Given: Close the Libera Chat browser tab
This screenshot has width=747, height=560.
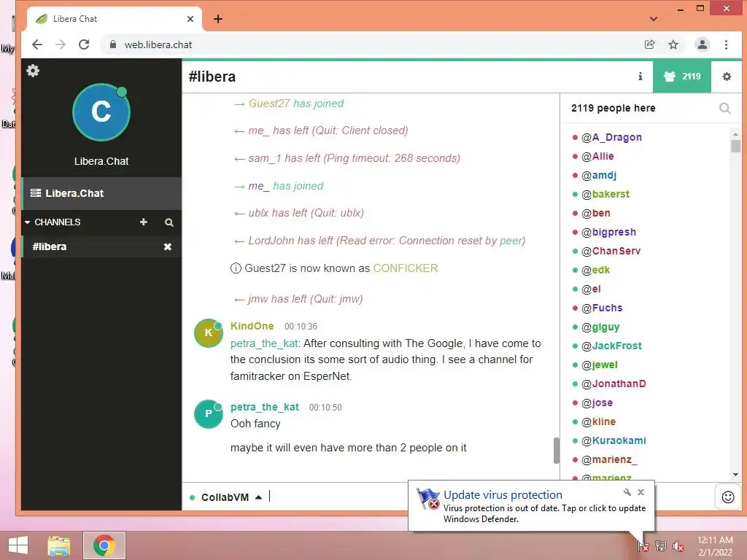Looking at the screenshot, I should point(190,19).
